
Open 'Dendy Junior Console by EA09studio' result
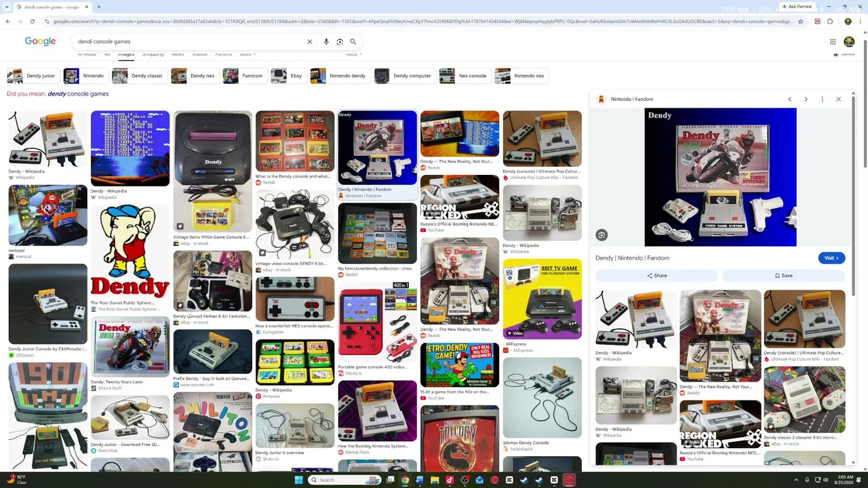47,304
